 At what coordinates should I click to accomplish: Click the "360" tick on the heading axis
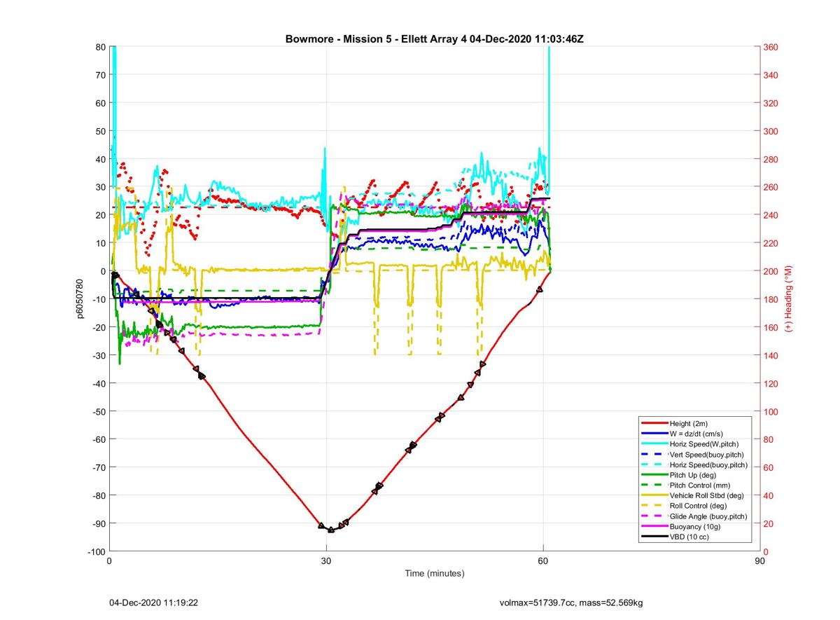click(x=771, y=47)
